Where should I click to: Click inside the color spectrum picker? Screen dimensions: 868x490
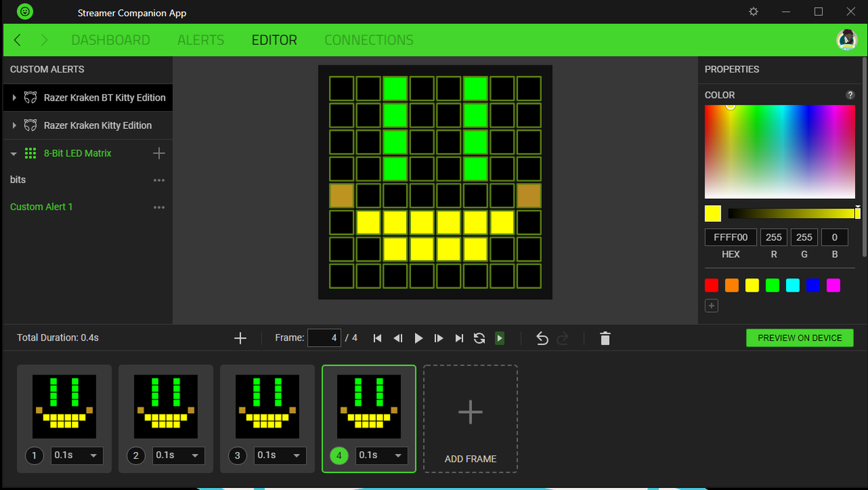[x=780, y=152]
